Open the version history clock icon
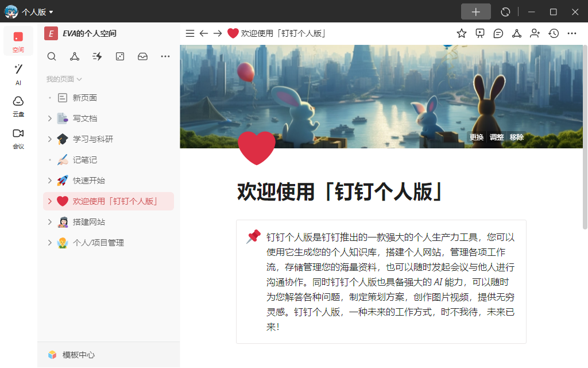The width and height of the screenshot is (588, 368). click(554, 33)
